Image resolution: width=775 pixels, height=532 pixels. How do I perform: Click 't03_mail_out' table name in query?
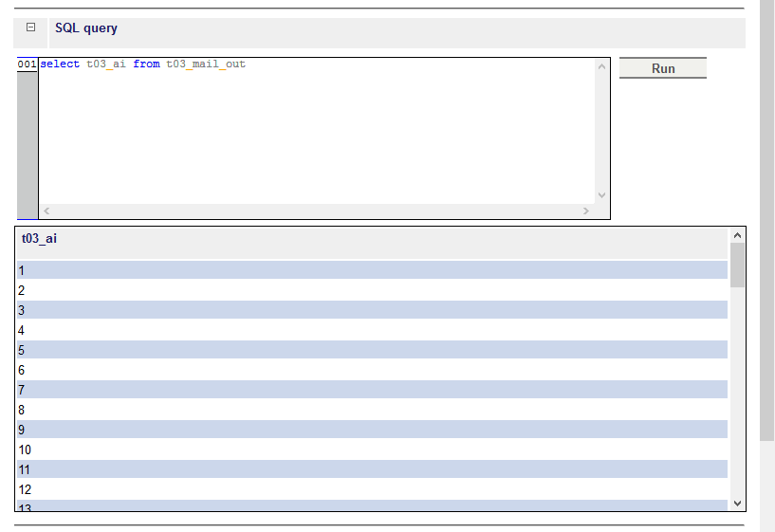pos(206,64)
